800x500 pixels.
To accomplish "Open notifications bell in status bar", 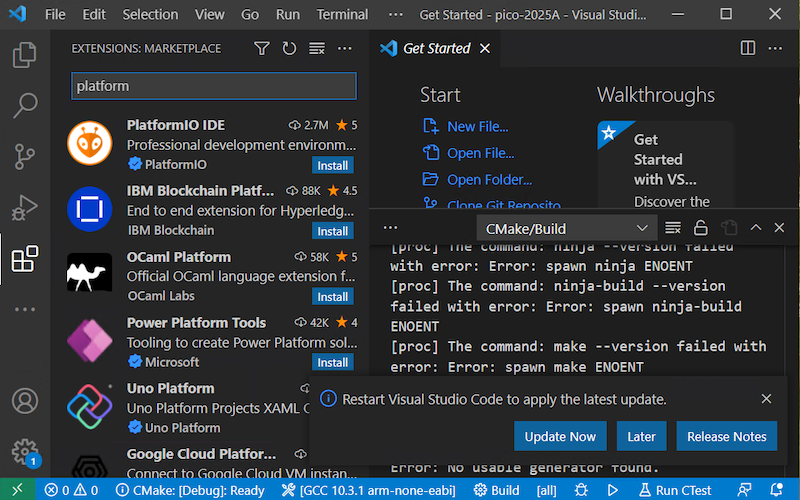I will [x=777, y=490].
